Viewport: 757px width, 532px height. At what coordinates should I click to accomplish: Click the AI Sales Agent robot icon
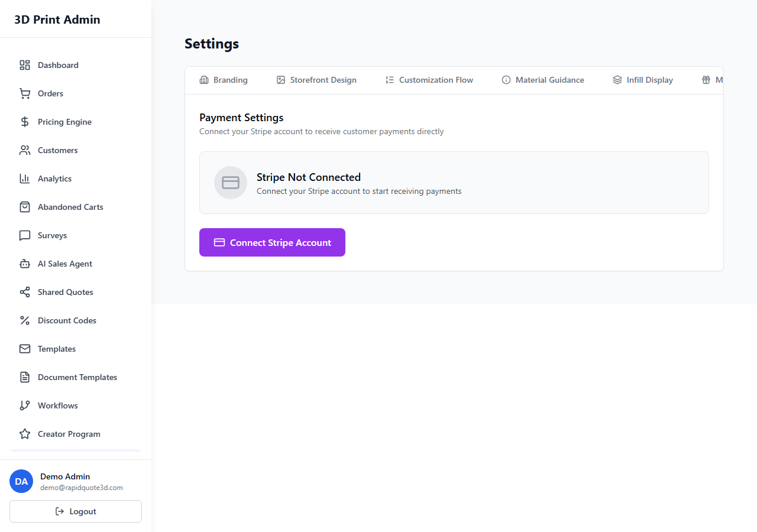click(25, 264)
